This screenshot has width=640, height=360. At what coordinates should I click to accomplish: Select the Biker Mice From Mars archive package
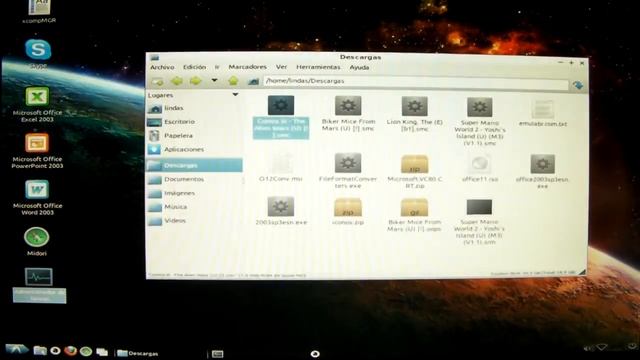coord(414,215)
